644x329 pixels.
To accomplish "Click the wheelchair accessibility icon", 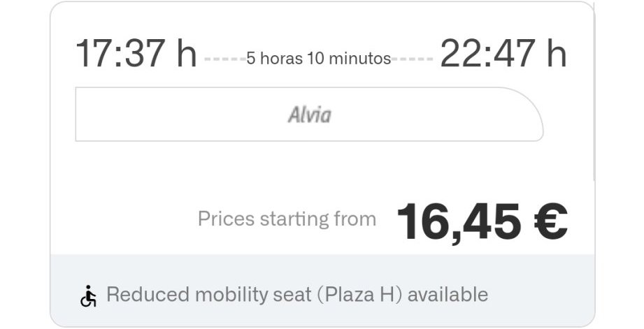I will tap(88, 295).
